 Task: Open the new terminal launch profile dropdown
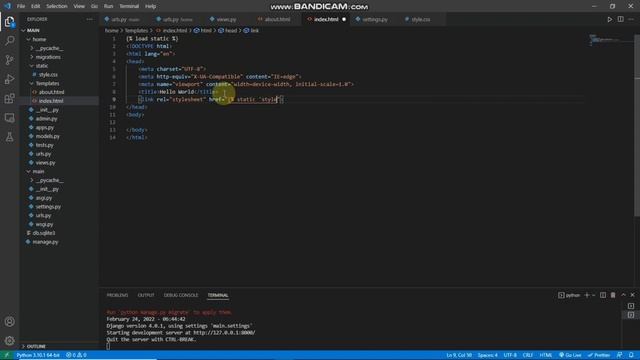point(593,295)
